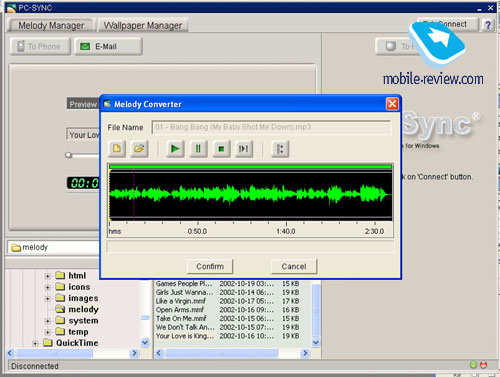Image resolution: width=500 pixels, height=377 pixels.
Task: Click the folder tree scroll left arrow
Action: pyautogui.click(x=10, y=353)
